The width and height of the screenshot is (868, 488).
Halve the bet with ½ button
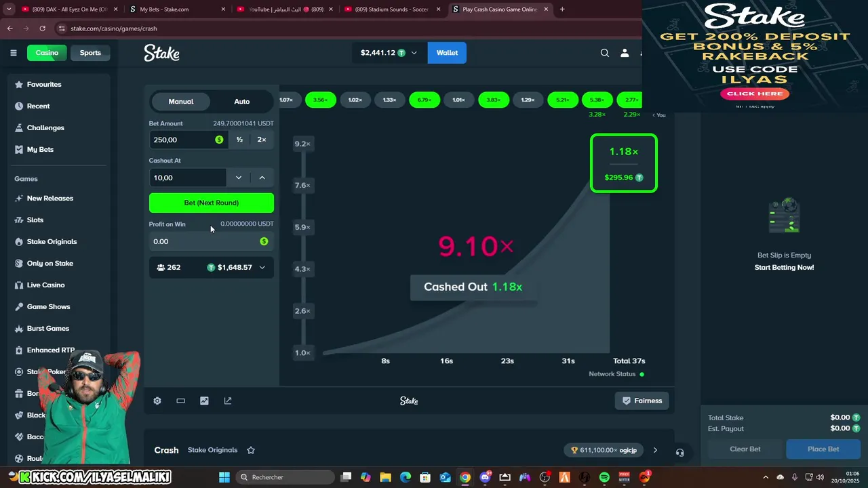click(239, 140)
